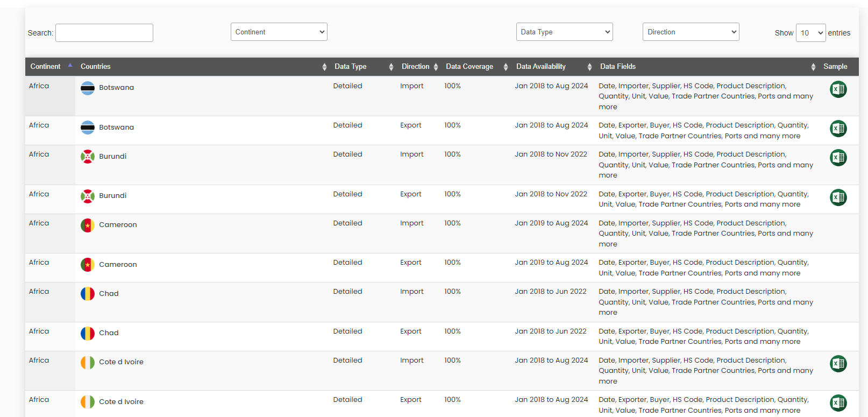Viewport: 868px width, 417px height.
Task: Click data fields text in Cameroon Export row
Action: pyautogui.click(x=703, y=268)
